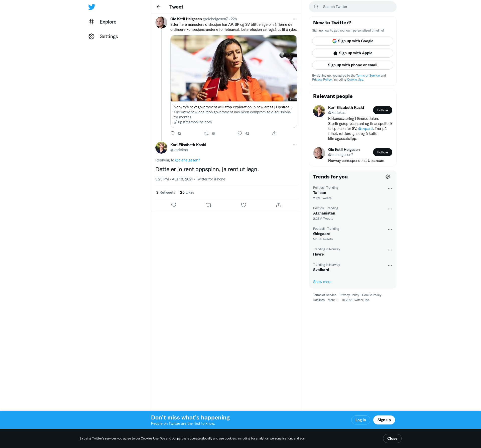Open Privacy Policy link in signup box

(x=322, y=80)
